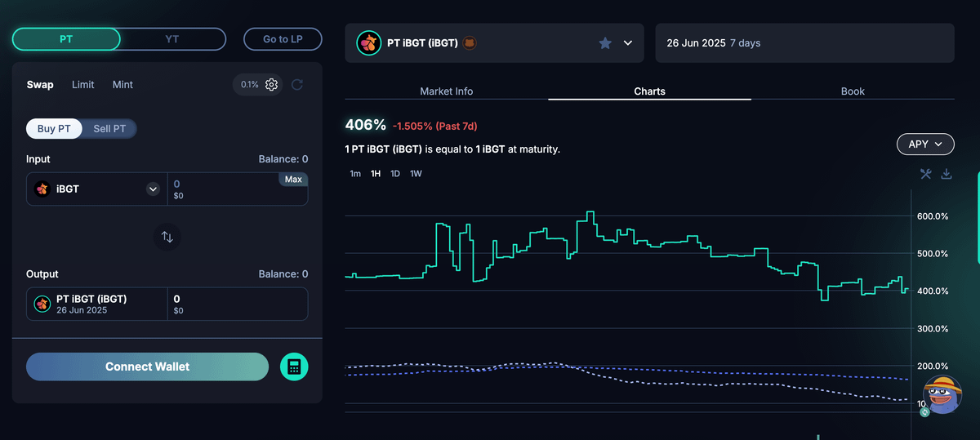This screenshot has height=440, width=980.
Task: Switch to Charts tab
Action: click(x=649, y=91)
